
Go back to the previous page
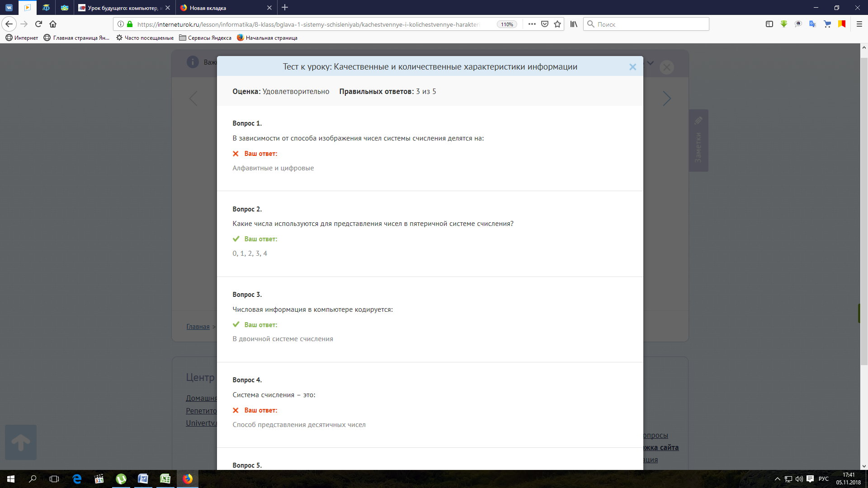pyautogui.click(x=9, y=24)
